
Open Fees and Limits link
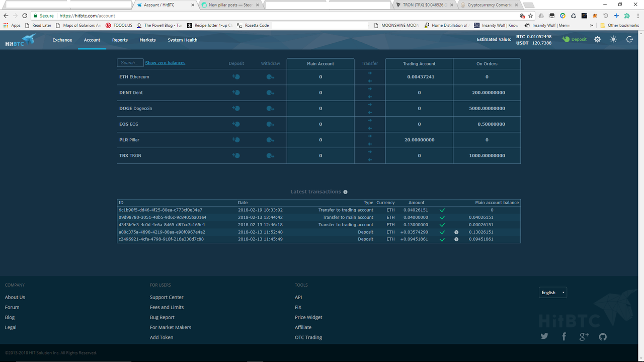click(167, 307)
